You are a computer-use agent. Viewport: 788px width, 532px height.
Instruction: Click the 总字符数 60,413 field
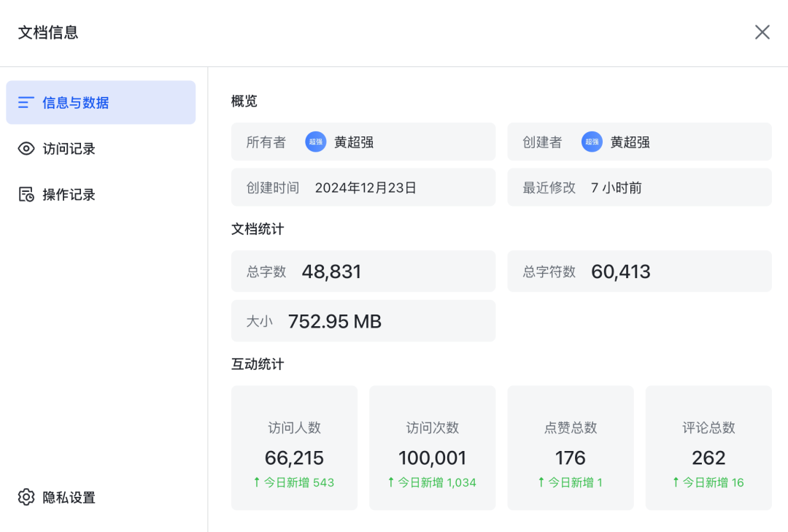tap(639, 271)
